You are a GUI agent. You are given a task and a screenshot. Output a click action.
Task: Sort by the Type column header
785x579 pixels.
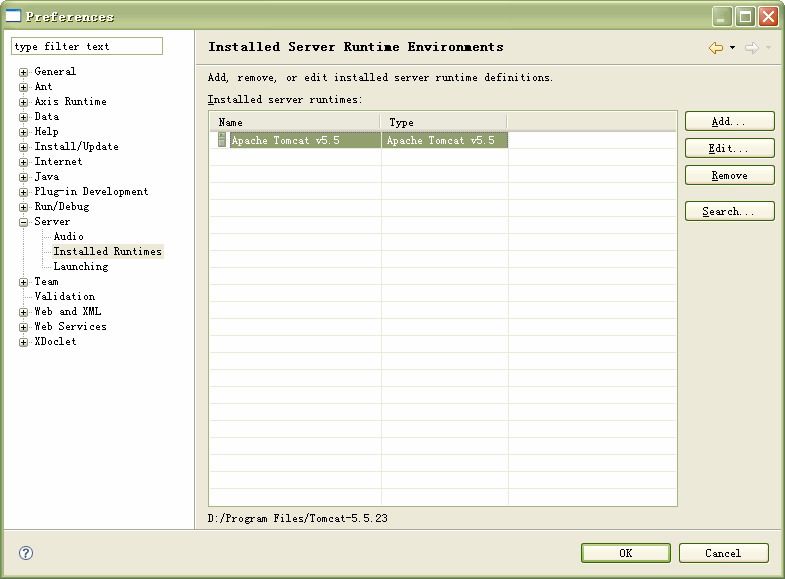(444, 122)
